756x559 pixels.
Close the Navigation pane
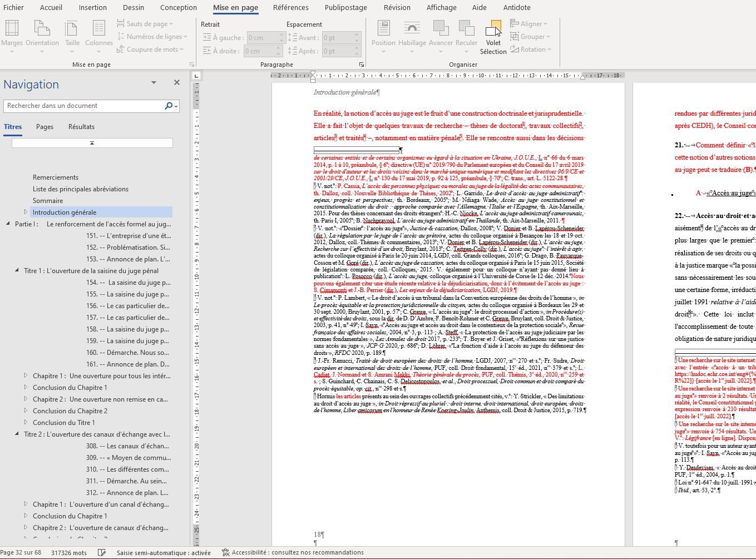click(177, 82)
